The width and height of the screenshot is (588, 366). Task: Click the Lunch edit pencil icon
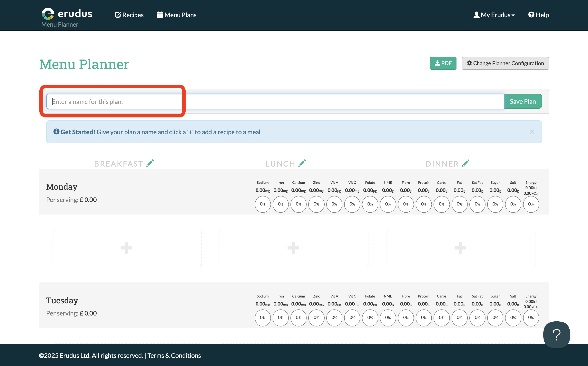tap(302, 163)
